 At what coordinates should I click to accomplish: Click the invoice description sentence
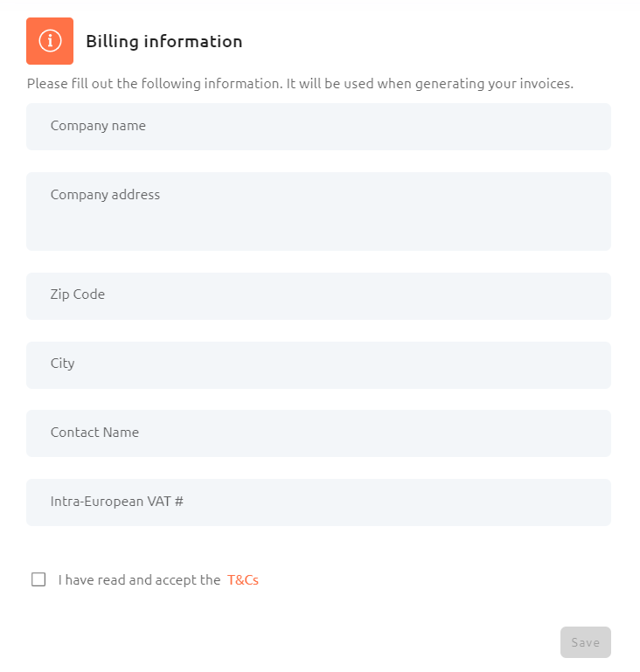tap(300, 84)
